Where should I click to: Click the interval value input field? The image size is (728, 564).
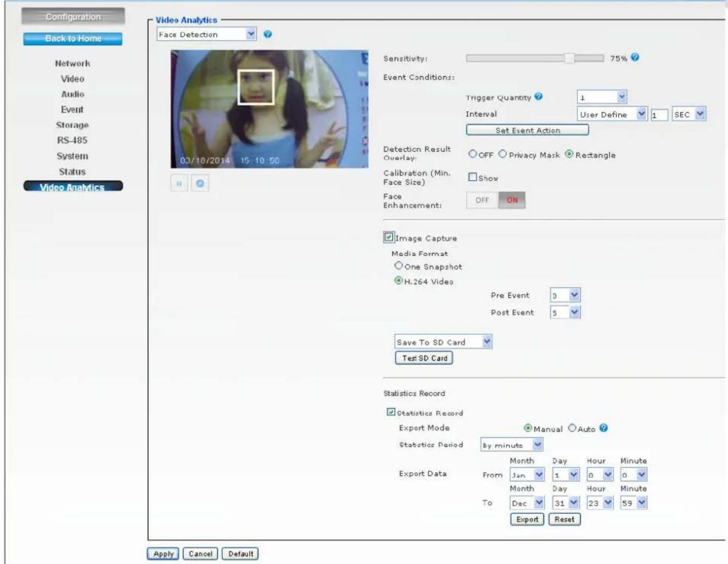(659, 115)
